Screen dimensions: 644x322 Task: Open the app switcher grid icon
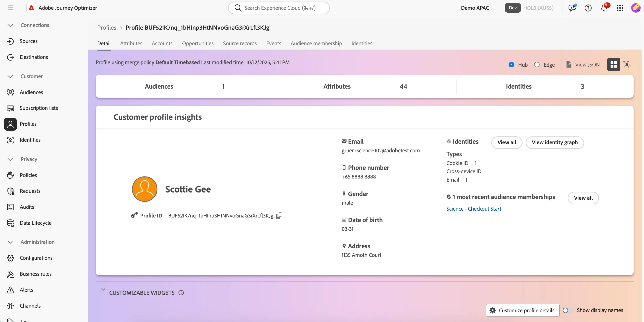tap(620, 8)
